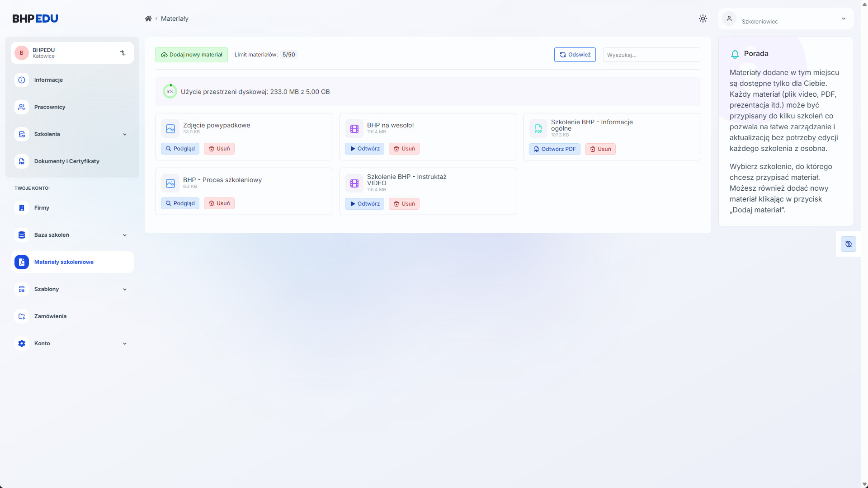Viewport: 868px width, 488px height.
Task: Click Dodaj nowy materiał button
Action: [x=191, y=55]
